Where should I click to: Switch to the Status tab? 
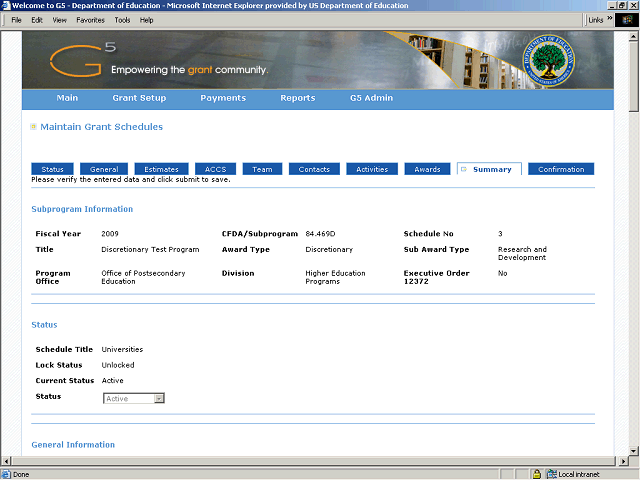tap(53, 169)
